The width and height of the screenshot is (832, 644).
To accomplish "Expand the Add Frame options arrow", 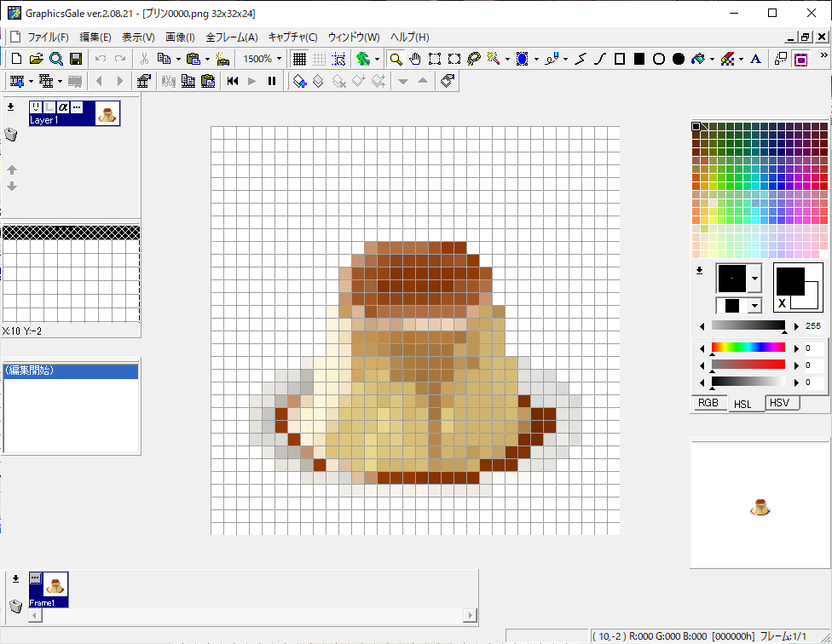I will click(31, 81).
